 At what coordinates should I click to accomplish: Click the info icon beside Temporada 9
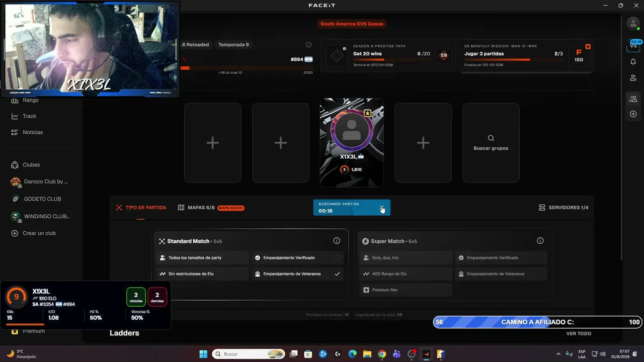[308, 45]
